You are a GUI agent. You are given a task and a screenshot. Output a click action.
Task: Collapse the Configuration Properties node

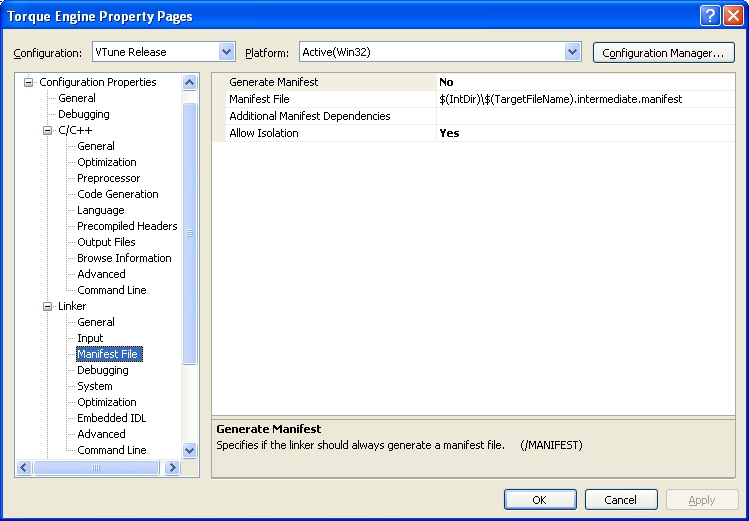29,82
